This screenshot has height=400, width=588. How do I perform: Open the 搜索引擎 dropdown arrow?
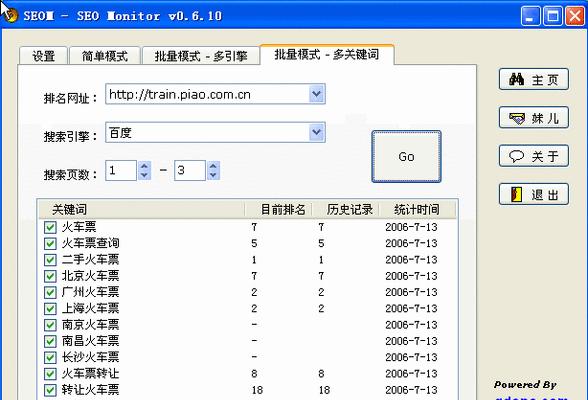[x=316, y=132]
